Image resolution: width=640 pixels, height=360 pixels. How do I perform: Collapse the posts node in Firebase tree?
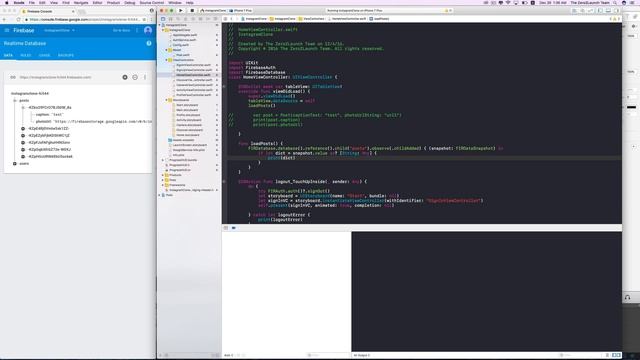[15, 100]
